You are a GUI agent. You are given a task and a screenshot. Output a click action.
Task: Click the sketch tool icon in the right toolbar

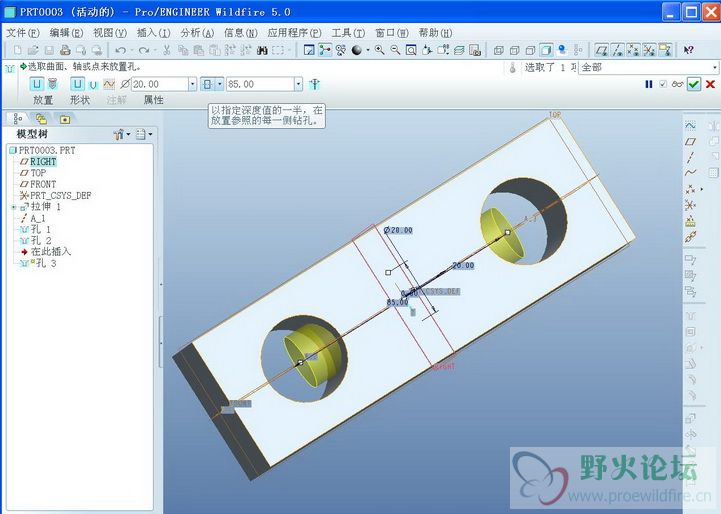point(690,126)
